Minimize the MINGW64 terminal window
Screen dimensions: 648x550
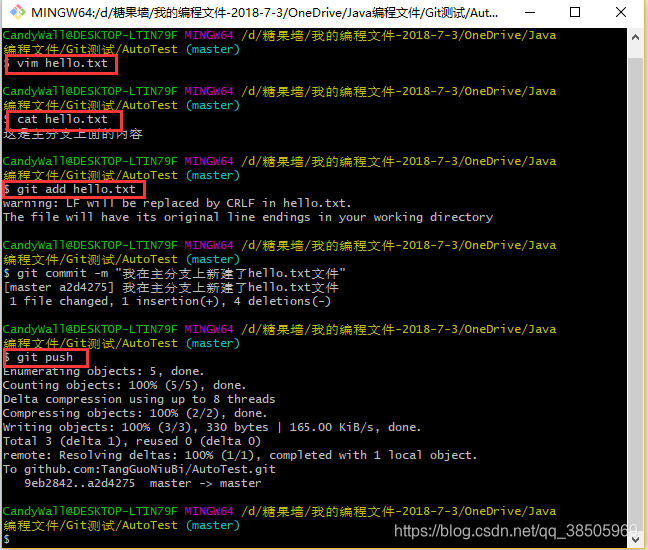[x=530, y=12]
